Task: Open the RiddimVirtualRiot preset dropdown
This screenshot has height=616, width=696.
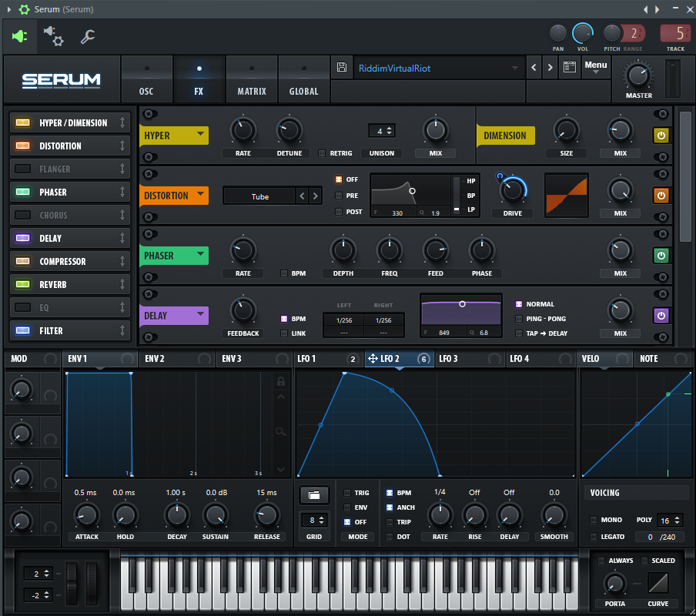Action: click(x=438, y=68)
